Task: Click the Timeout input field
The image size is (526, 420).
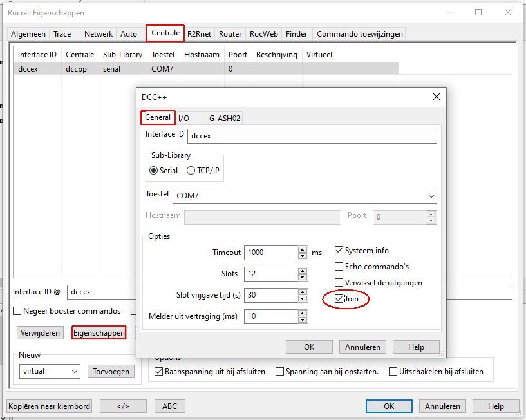Action: tap(271, 253)
